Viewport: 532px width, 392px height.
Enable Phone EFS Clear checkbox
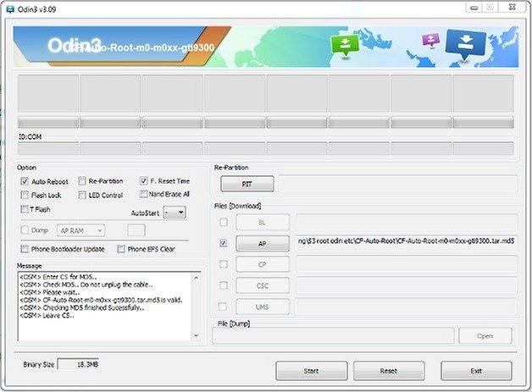121,249
